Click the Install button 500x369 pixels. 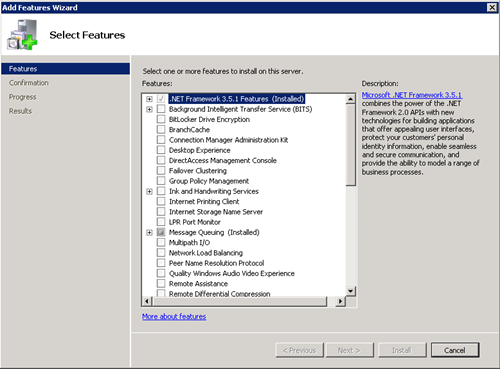tap(402, 350)
